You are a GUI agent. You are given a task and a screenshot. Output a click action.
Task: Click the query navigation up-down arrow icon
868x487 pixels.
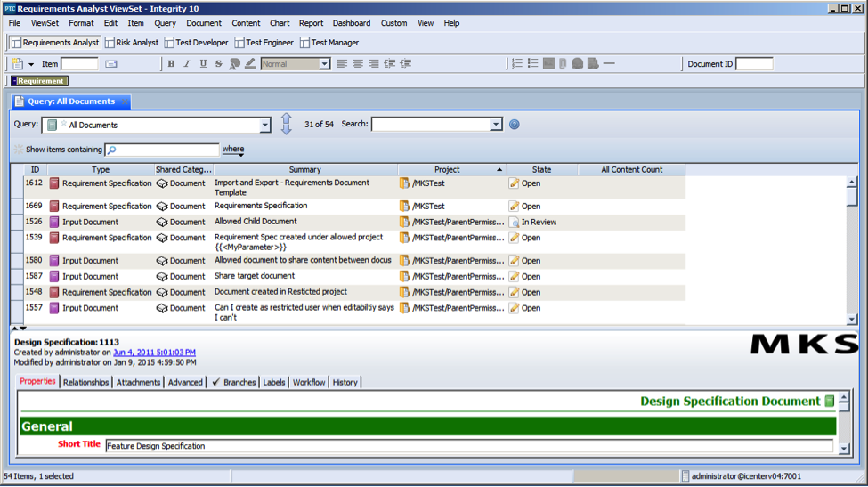286,124
